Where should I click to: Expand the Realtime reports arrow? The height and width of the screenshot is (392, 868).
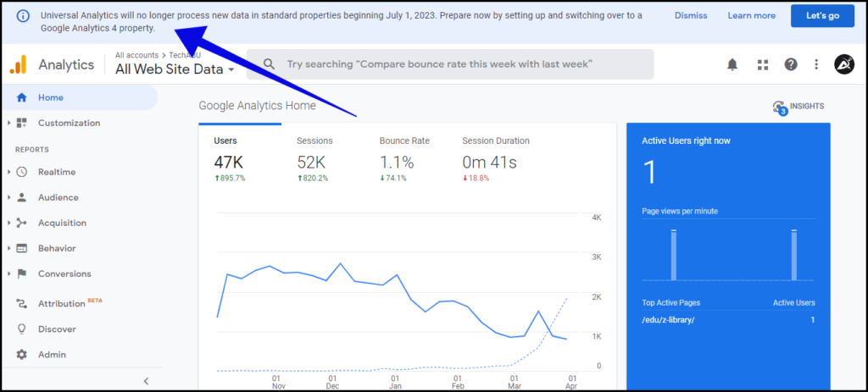pyautogui.click(x=9, y=172)
